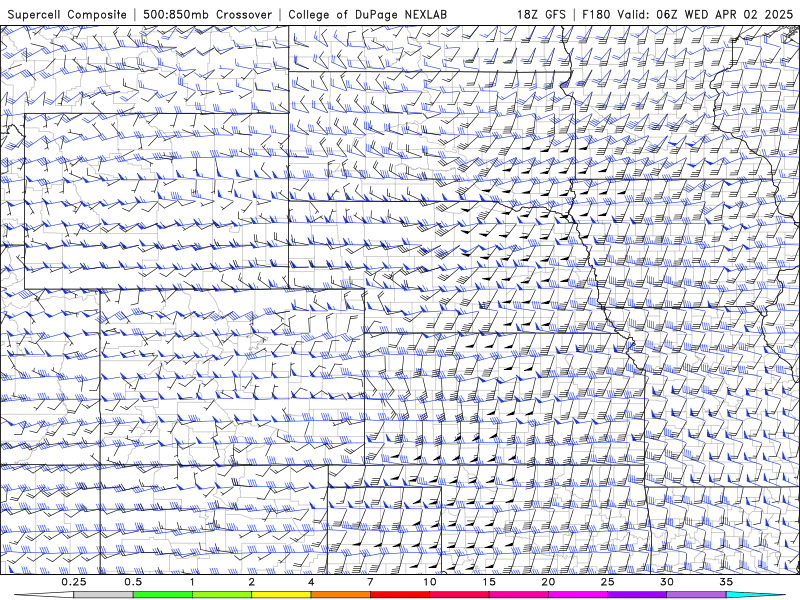Click the '20' legend scale label
This screenshot has width=800, height=600.
coord(548,582)
